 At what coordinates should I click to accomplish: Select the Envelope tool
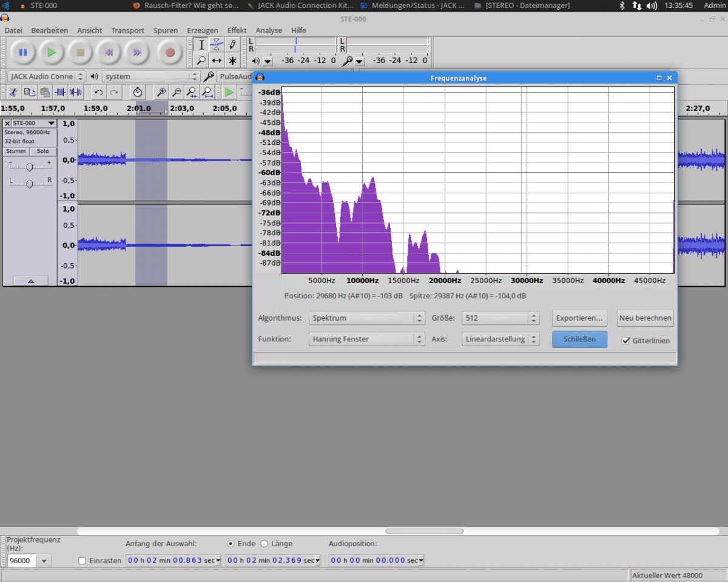(217, 45)
